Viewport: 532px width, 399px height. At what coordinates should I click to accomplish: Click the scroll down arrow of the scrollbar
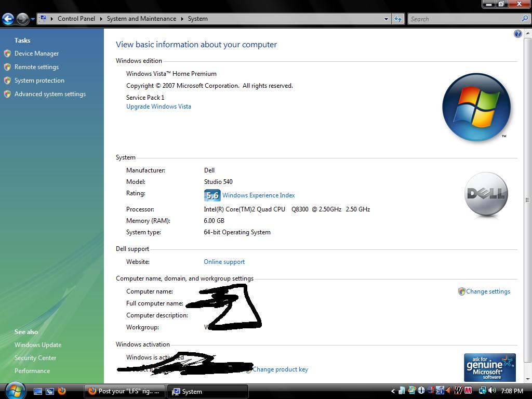pos(528,379)
